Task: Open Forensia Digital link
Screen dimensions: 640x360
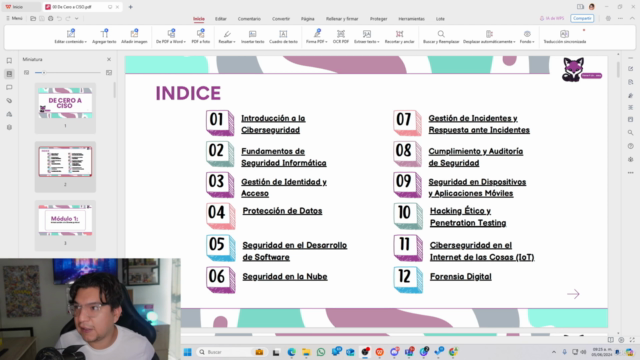Action: coord(460,277)
